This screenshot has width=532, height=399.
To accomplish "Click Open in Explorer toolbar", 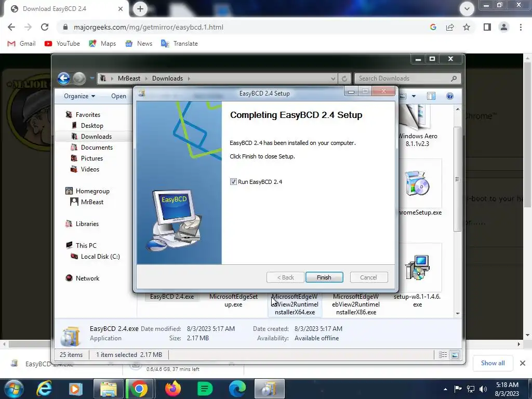I will coord(119,96).
